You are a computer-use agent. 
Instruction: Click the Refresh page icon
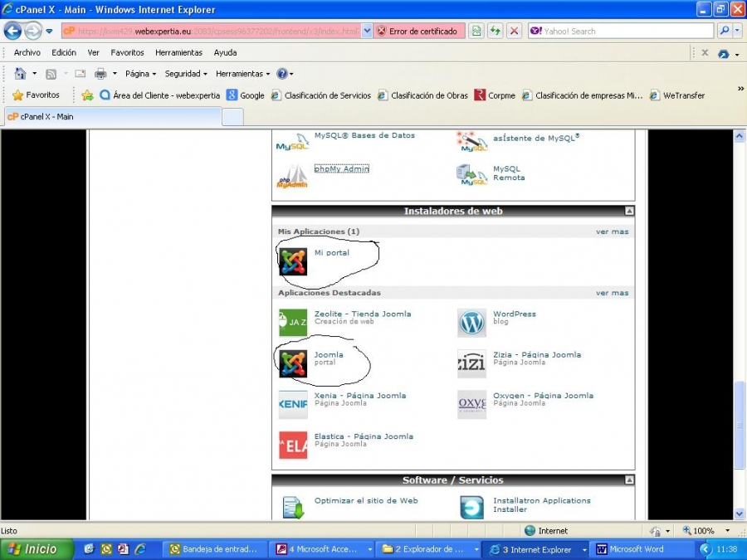(x=495, y=32)
